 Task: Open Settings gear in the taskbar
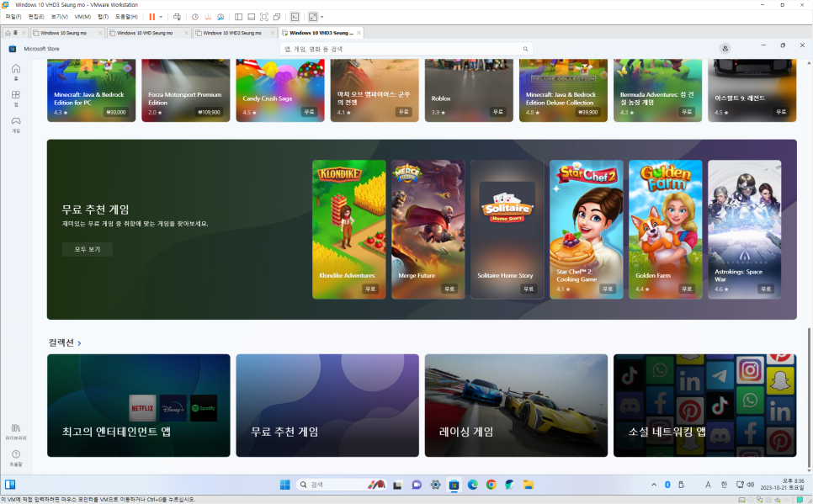pos(436,485)
